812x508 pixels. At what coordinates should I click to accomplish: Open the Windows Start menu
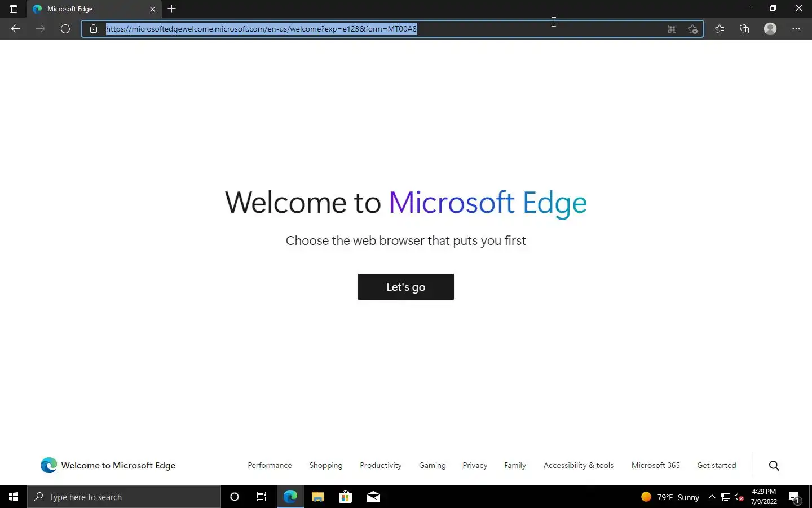point(14,497)
